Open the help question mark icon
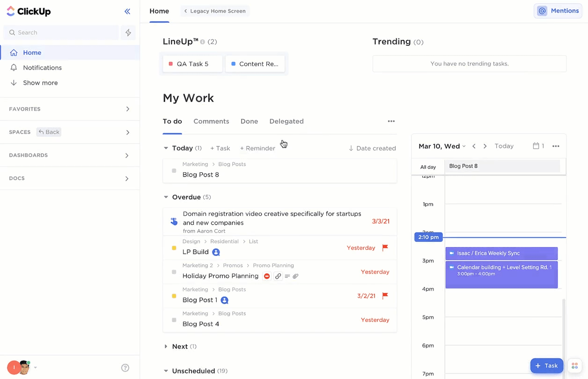 tap(125, 368)
